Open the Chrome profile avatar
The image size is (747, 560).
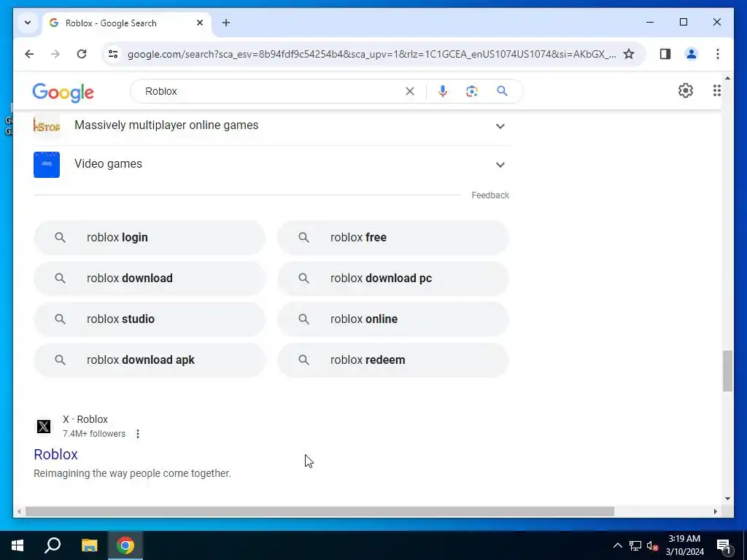point(692,54)
